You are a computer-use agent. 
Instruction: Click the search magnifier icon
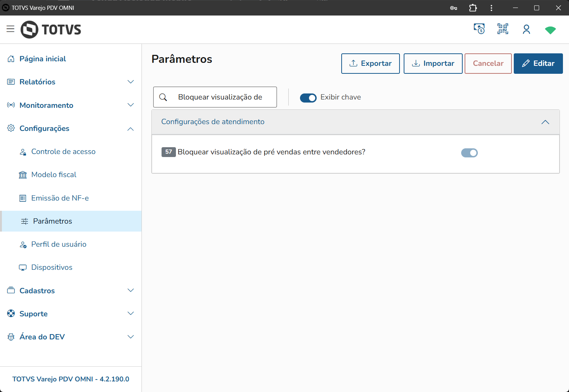coord(163,97)
